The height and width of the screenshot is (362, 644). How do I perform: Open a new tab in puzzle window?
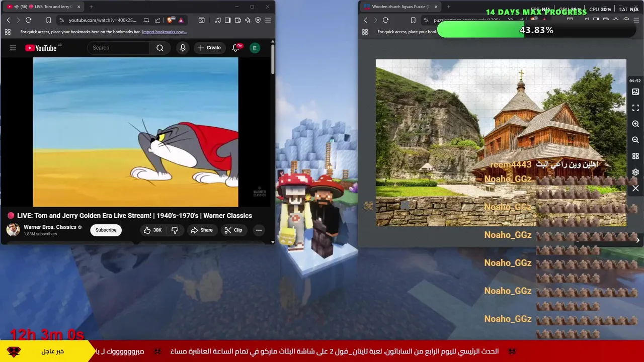coord(448,7)
